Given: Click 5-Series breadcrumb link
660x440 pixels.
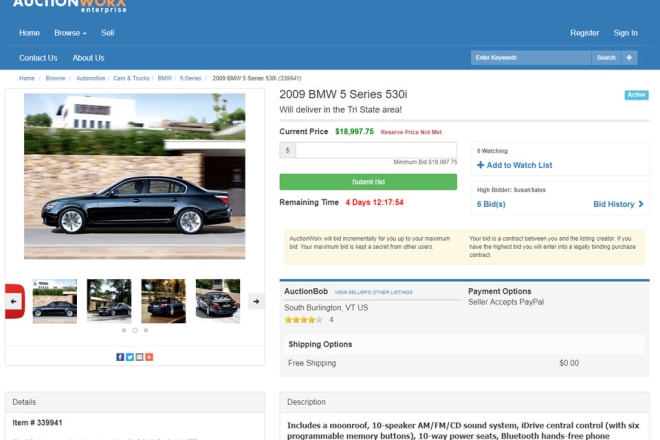Looking at the screenshot, I should pyautogui.click(x=190, y=78).
